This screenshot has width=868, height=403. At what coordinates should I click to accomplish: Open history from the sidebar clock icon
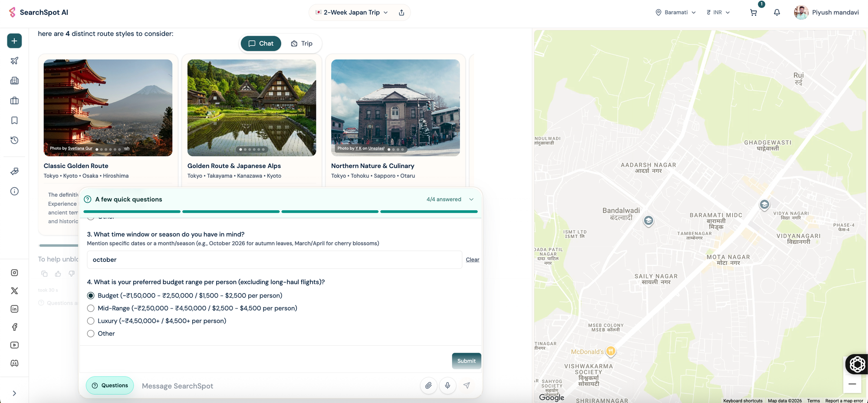tap(14, 140)
